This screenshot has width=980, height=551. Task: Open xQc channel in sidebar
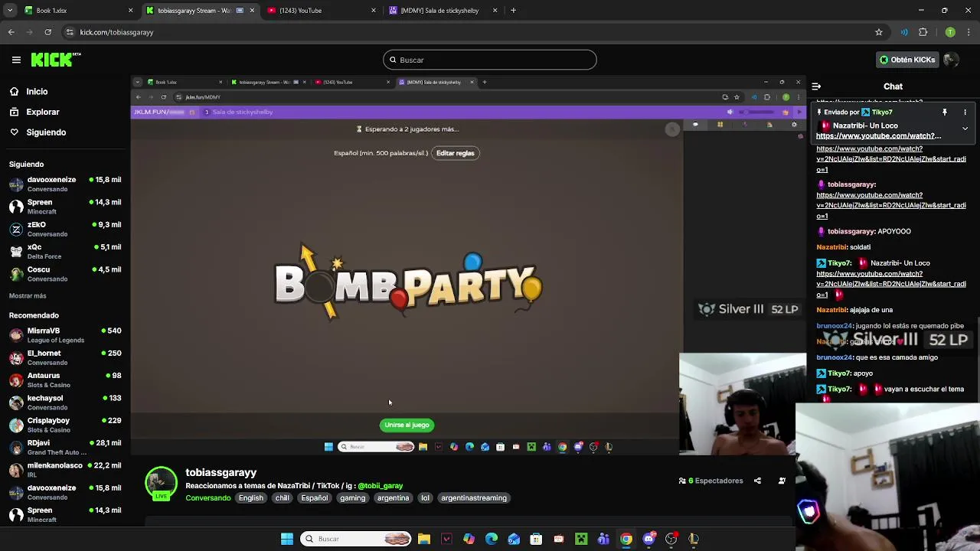pyautogui.click(x=64, y=251)
